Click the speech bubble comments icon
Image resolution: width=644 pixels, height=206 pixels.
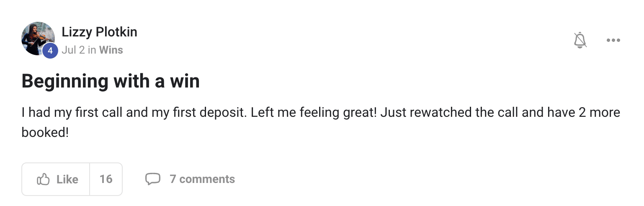pyautogui.click(x=153, y=179)
